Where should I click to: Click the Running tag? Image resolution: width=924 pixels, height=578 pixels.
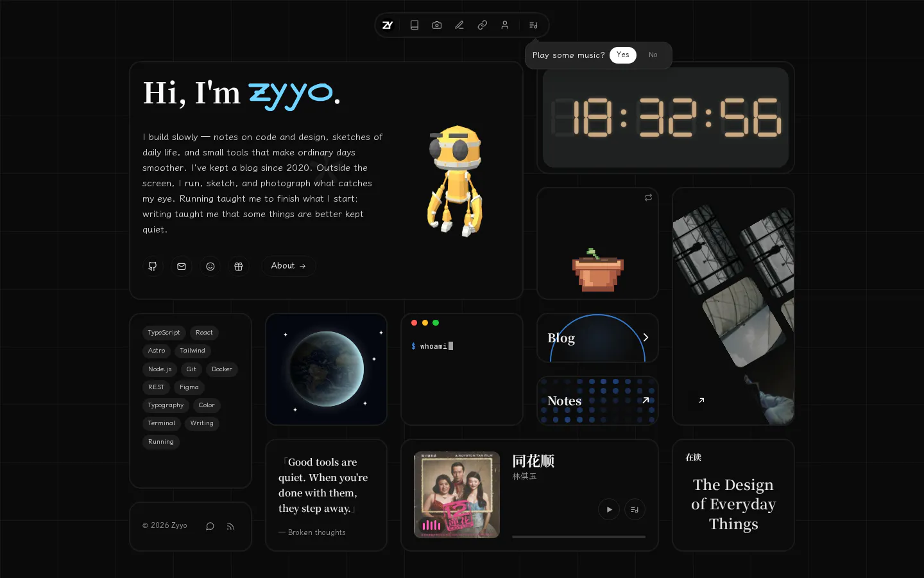pyautogui.click(x=161, y=442)
